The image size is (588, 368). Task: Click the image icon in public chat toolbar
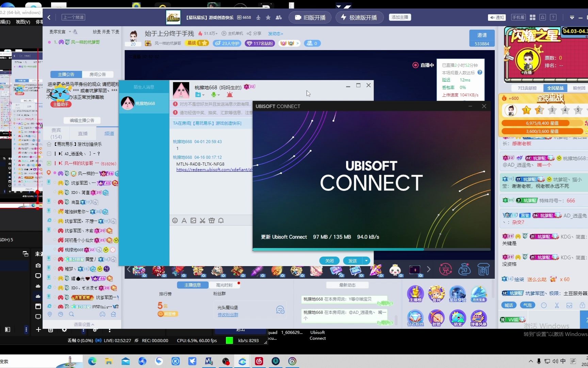coord(569,305)
